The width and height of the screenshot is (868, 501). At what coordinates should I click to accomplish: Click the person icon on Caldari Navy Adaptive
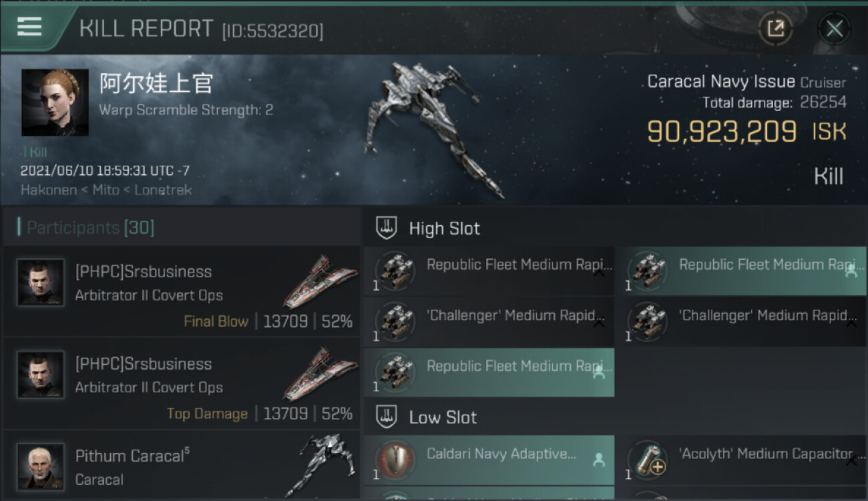pos(599,460)
